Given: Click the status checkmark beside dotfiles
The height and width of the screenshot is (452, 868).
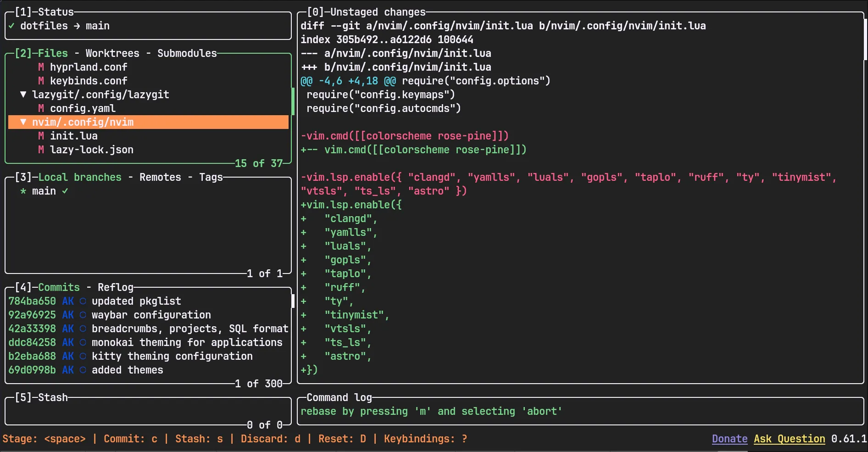Looking at the screenshot, I should tap(11, 26).
